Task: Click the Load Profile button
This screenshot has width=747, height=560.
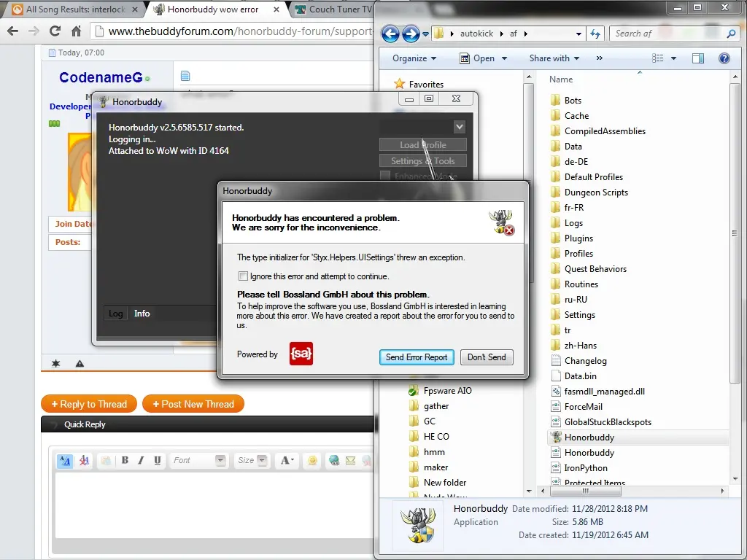Action: [422, 145]
